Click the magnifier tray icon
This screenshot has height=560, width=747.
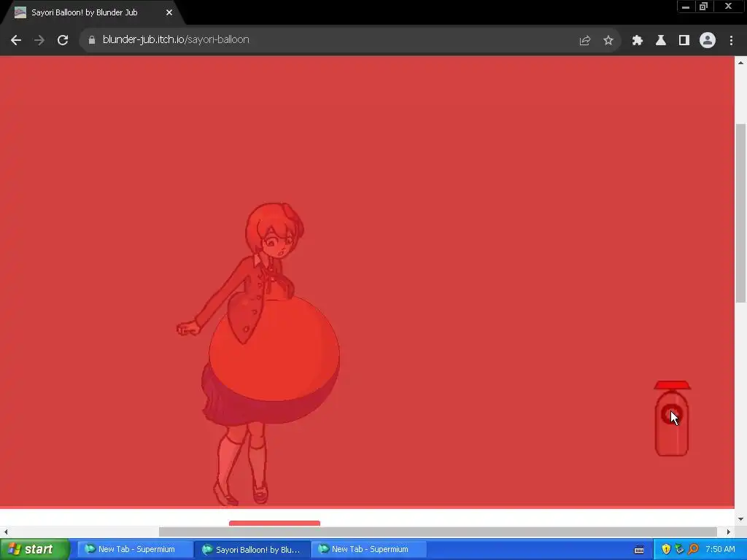pos(693,549)
